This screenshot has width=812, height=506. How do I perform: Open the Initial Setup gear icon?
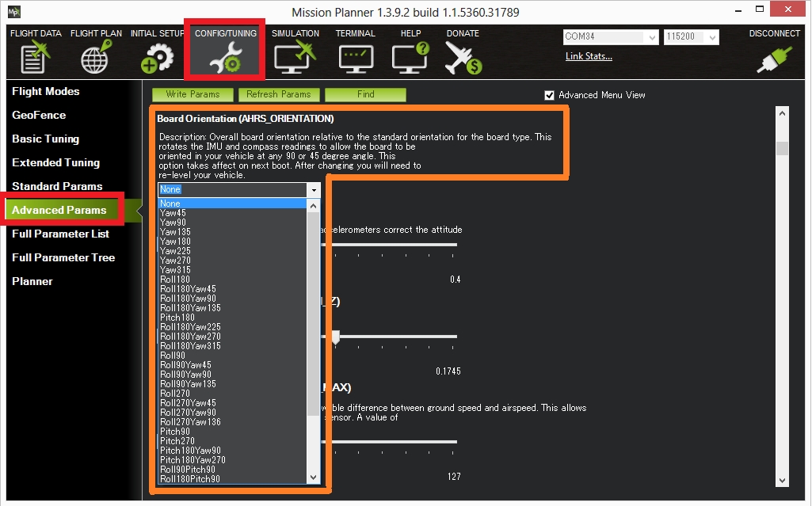156,59
